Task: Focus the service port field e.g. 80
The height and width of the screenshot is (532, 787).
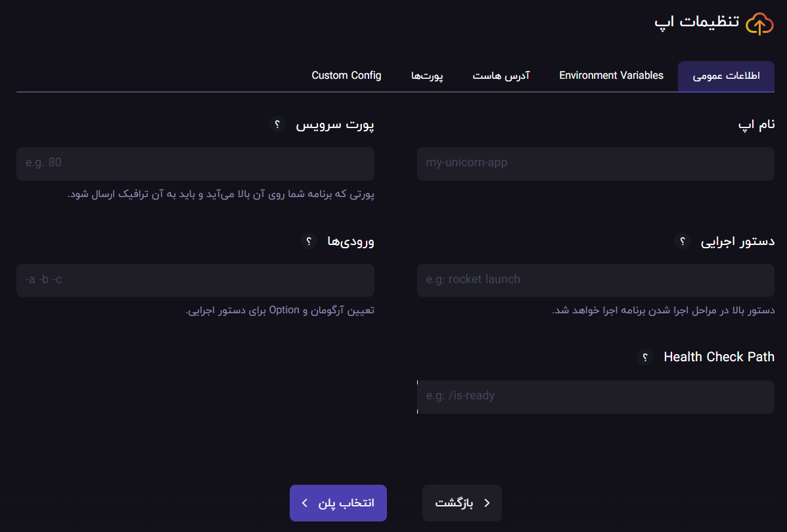Action: [195, 164]
